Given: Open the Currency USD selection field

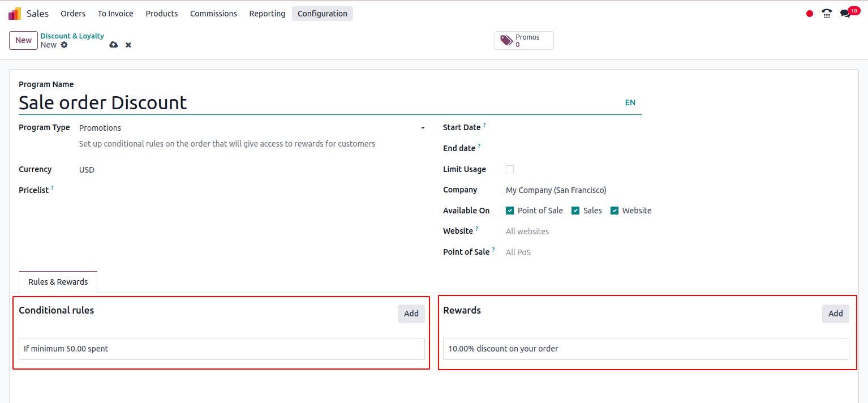Looking at the screenshot, I should click(x=252, y=170).
